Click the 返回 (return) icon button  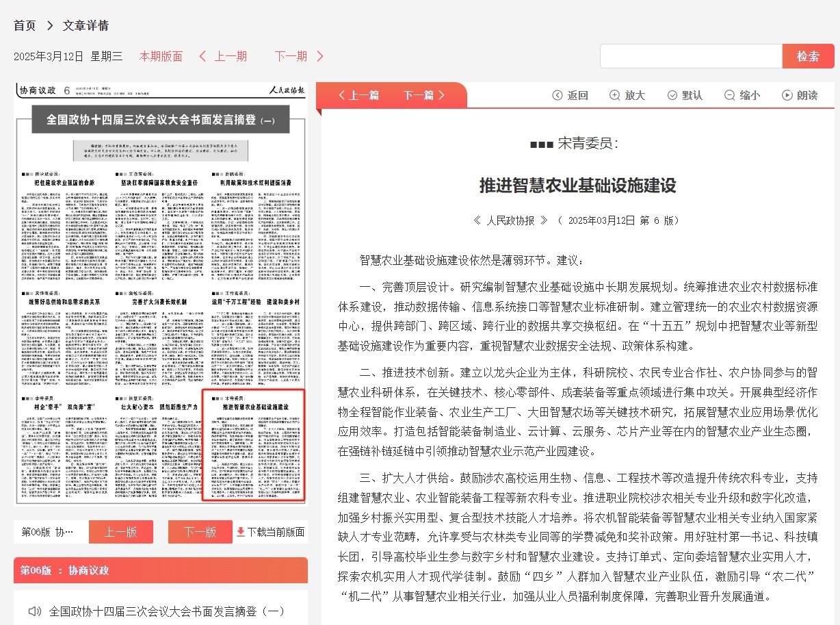coord(557,95)
